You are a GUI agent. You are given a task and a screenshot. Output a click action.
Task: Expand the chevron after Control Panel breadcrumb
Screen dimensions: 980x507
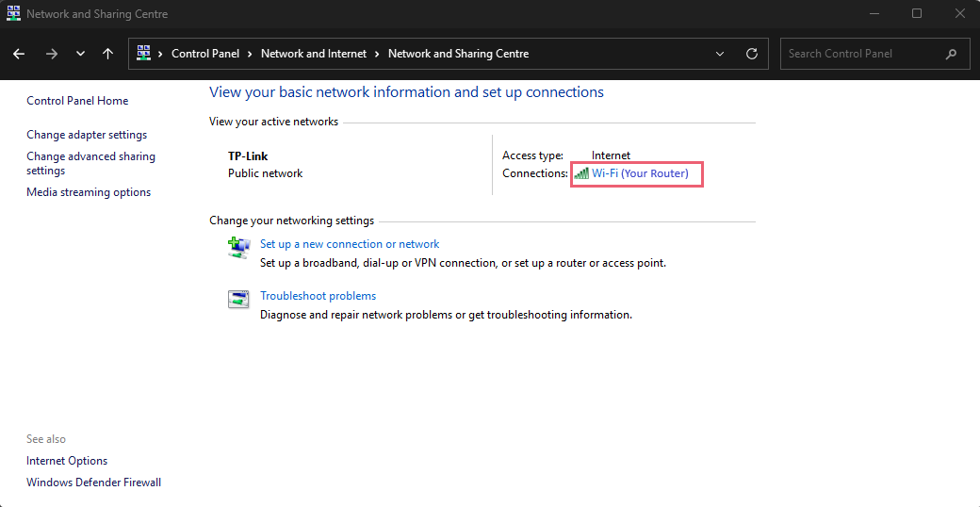pos(250,54)
